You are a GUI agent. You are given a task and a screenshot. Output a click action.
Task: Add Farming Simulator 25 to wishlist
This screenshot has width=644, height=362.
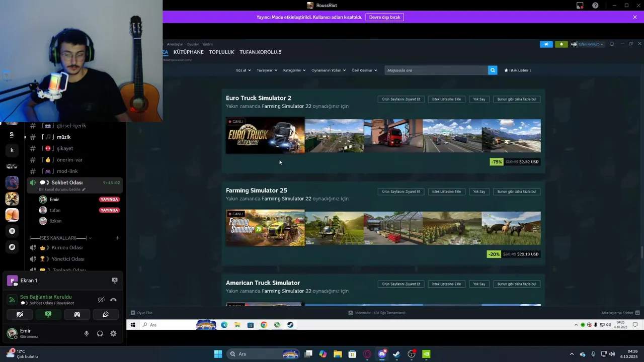click(446, 192)
